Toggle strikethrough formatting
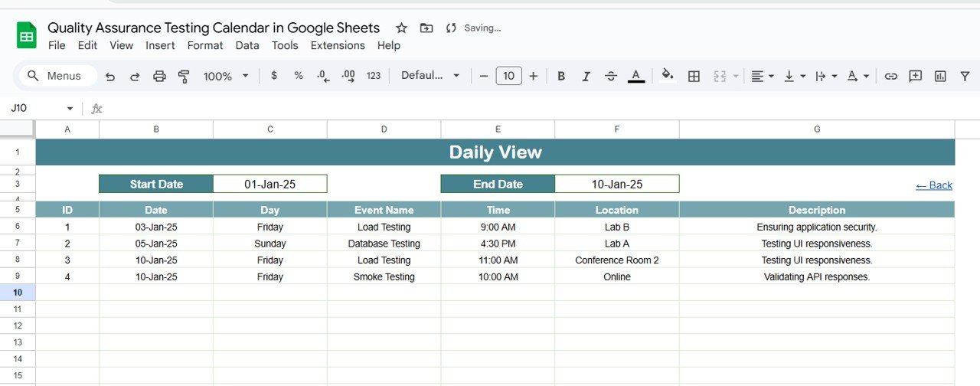This screenshot has height=386, width=980. tap(610, 76)
